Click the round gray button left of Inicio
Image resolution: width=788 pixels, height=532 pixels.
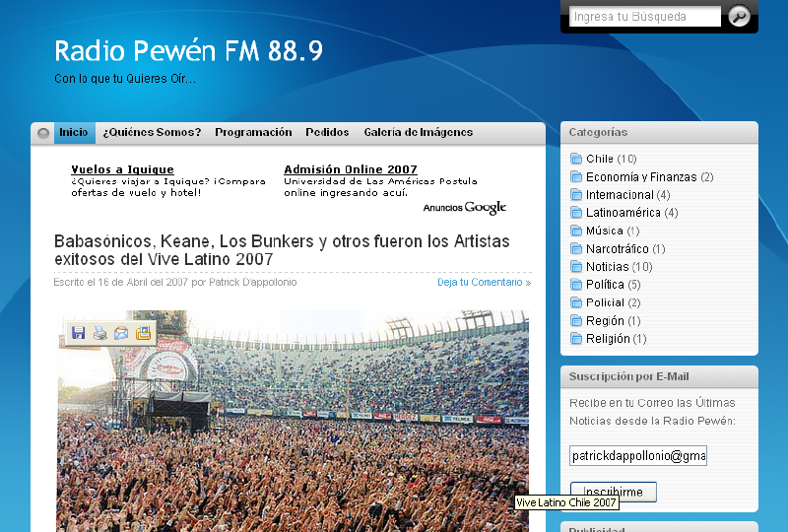[x=43, y=133]
